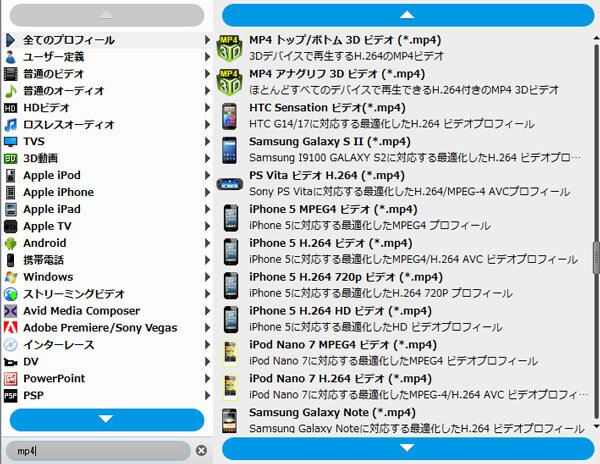
Task: Click the Avid Media Composer icon
Action: tap(10, 311)
